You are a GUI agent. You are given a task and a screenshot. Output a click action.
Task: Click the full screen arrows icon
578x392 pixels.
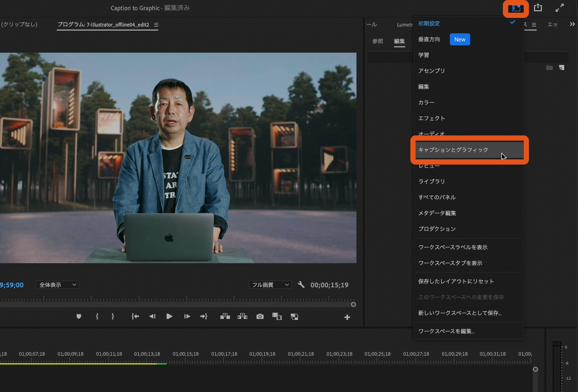(x=560, y=8)
